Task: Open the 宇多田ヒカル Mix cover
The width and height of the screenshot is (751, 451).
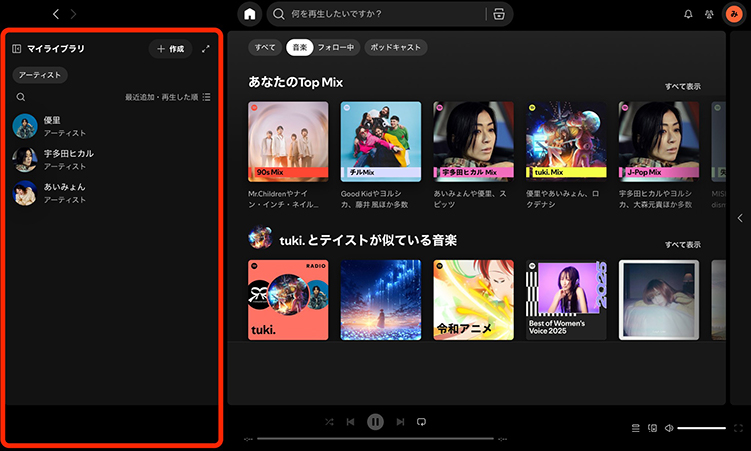Action: (x=474, y=142)
